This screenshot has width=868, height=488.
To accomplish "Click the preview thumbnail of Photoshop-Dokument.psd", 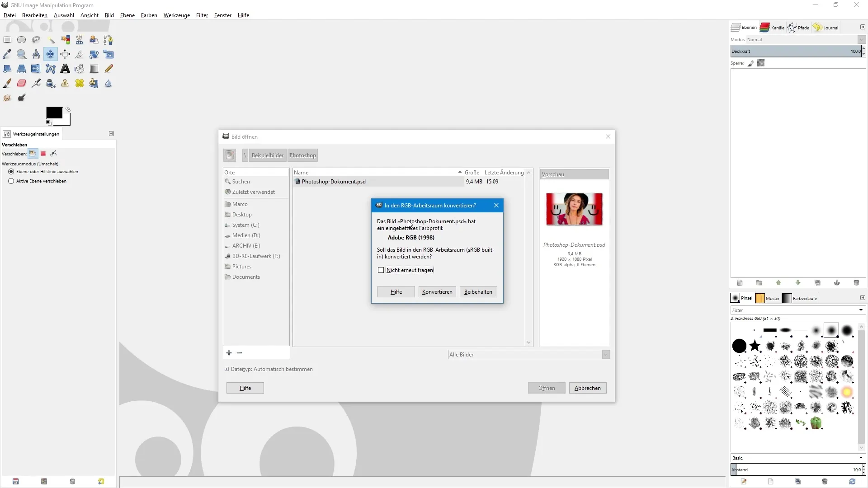I will click(x=574, y=209).
